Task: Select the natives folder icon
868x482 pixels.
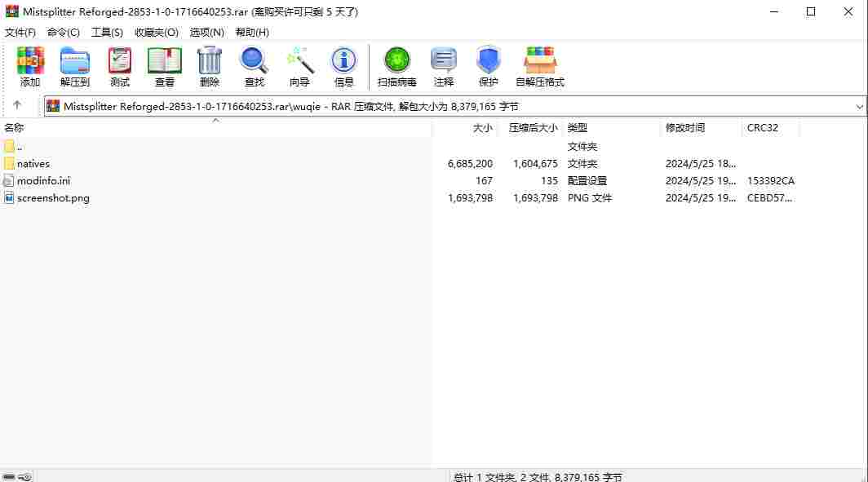Action: tap(9, 164)
